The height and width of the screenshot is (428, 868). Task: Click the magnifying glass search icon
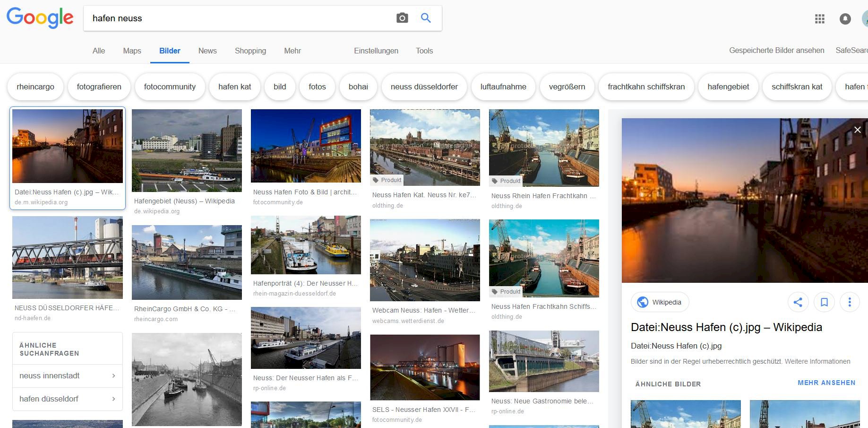tap(426, 17)
